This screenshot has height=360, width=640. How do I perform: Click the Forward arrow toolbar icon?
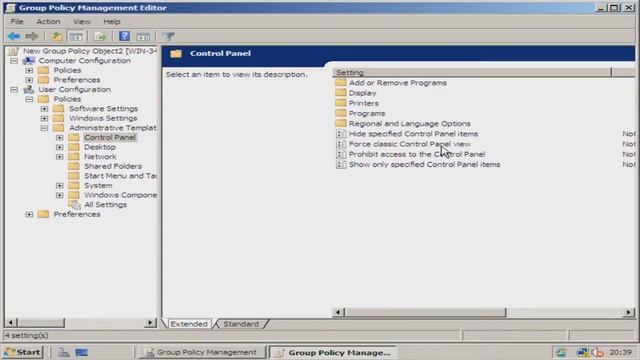pos(32,36)
